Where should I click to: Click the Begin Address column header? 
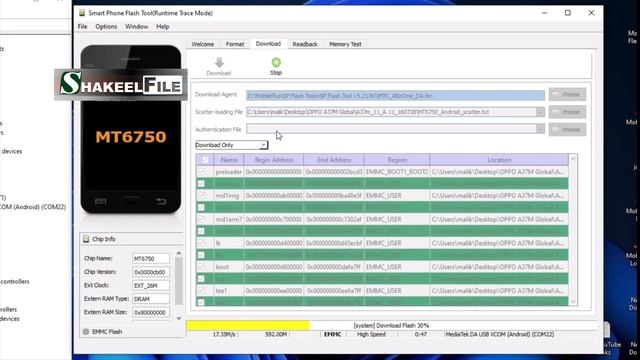coord(274,160)
